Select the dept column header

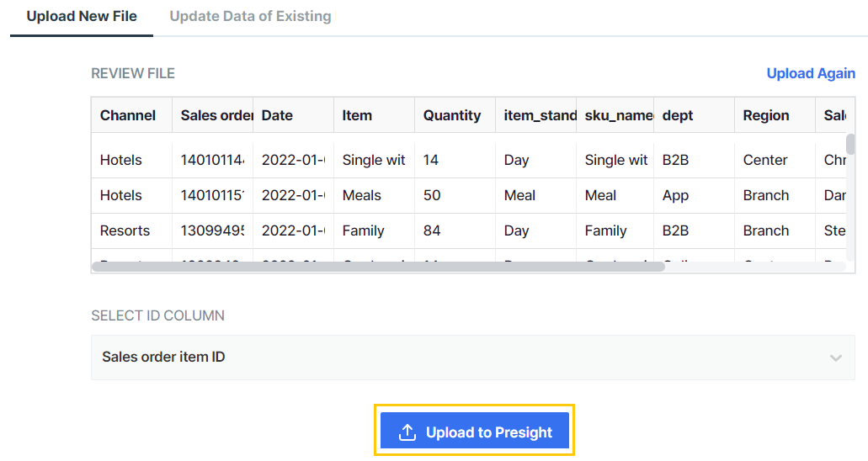tap(678, 115)
